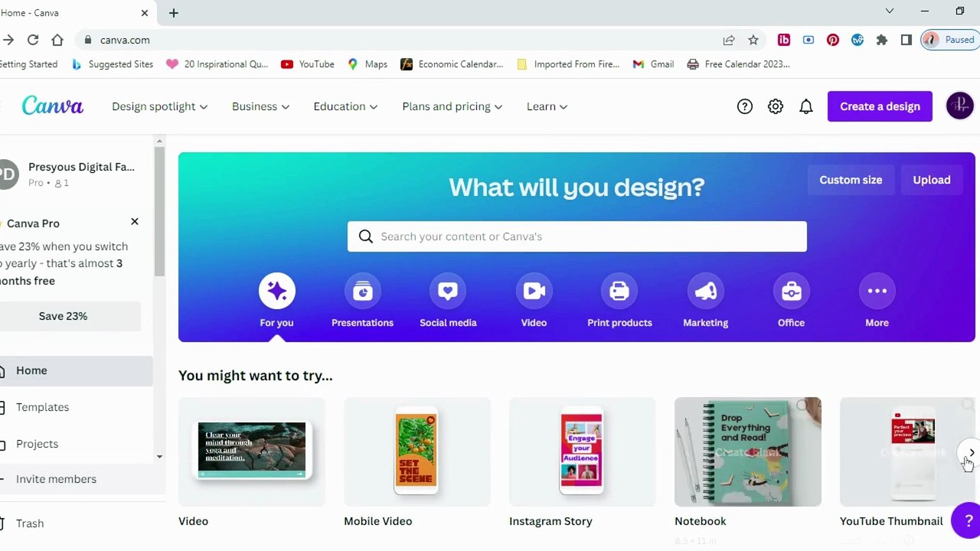
Task: Click the Paused profile button
Action: (949, 40)
